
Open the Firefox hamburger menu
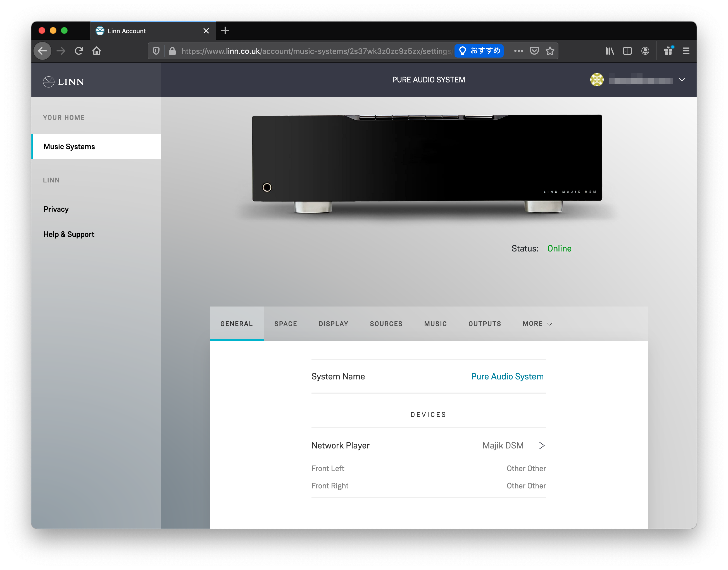coord(686,51)
